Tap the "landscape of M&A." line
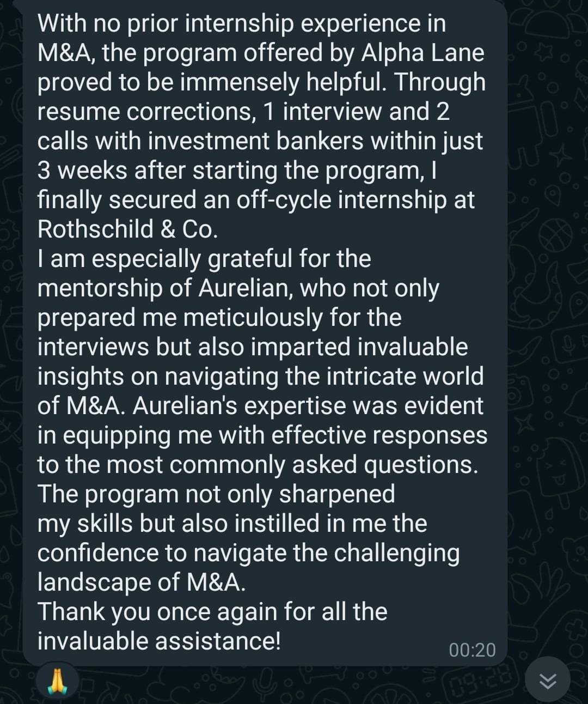588x704 pixels. click(x=142, y=582)
